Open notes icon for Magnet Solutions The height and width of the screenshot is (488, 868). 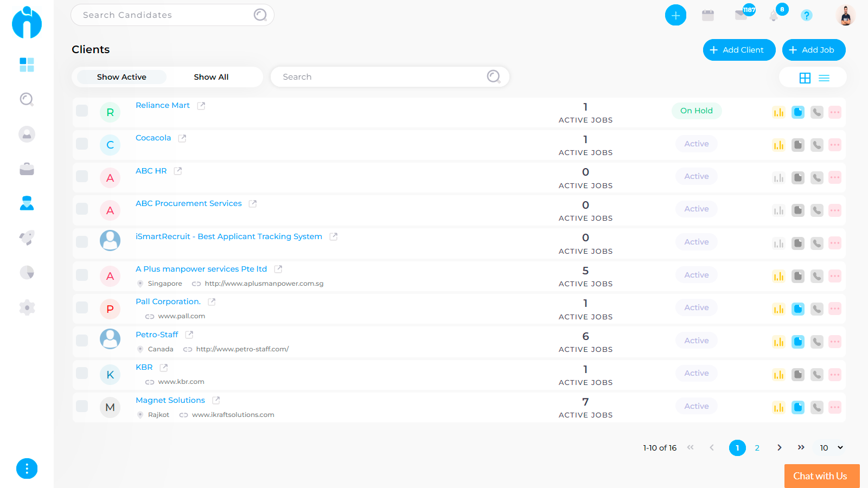(798, 407)
